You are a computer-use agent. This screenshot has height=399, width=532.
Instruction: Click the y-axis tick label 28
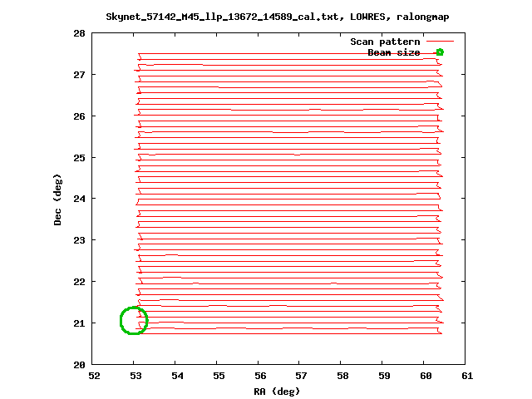(79, 33)
